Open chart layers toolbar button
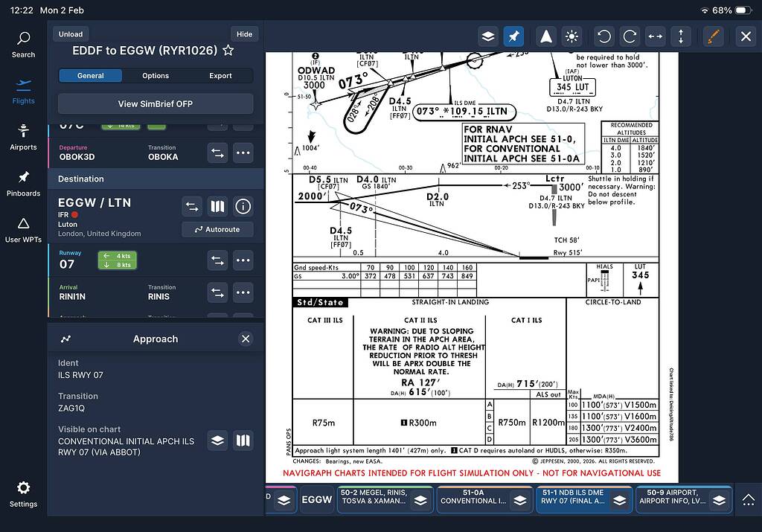 click(x=488, y=36)
